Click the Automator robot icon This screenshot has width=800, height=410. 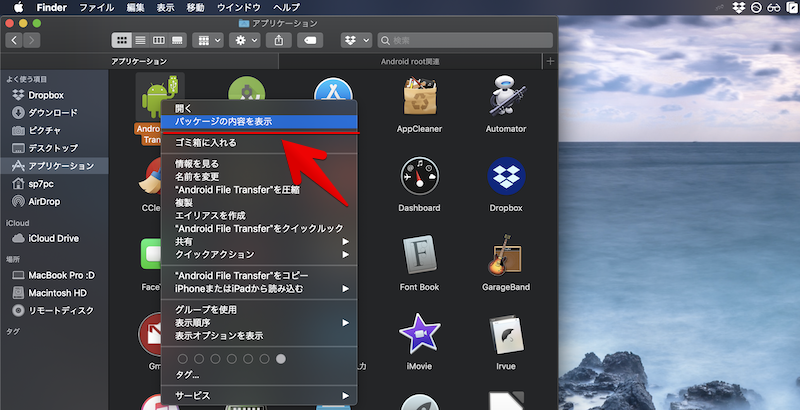click(x=505, y=98)
